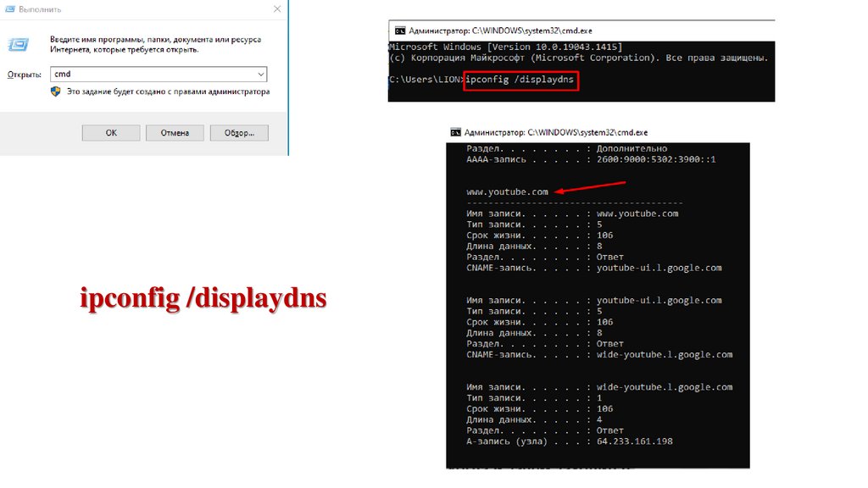Click the C:\Users\LION prompt text
This screenshot has width=868, height=488.
tap(426, 80)
